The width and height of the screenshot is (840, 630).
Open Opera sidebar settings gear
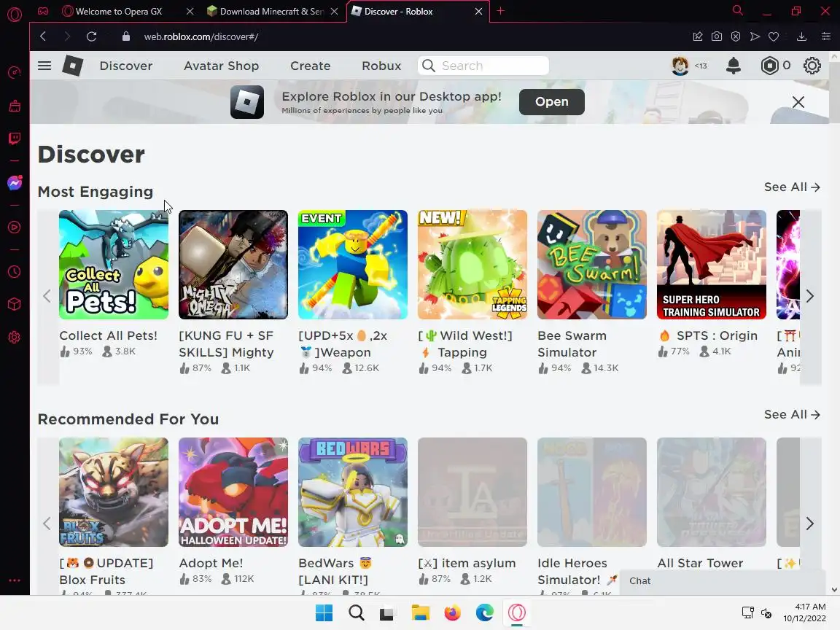(15, 338)
